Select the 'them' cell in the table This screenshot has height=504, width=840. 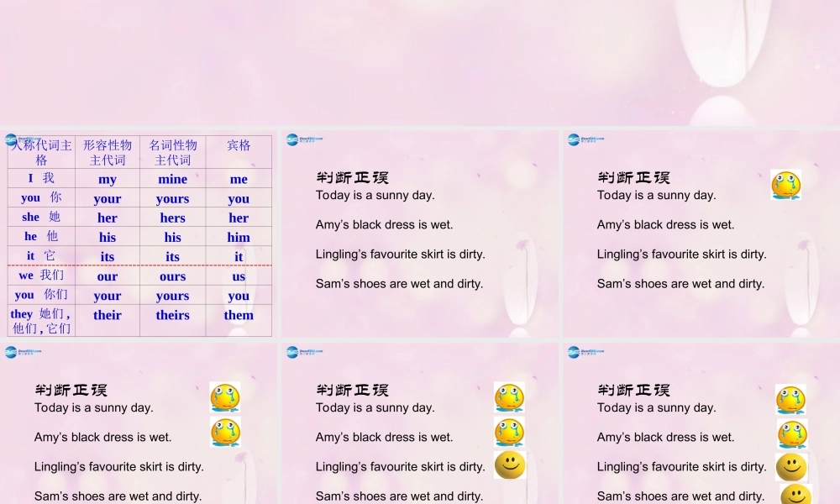239,320
